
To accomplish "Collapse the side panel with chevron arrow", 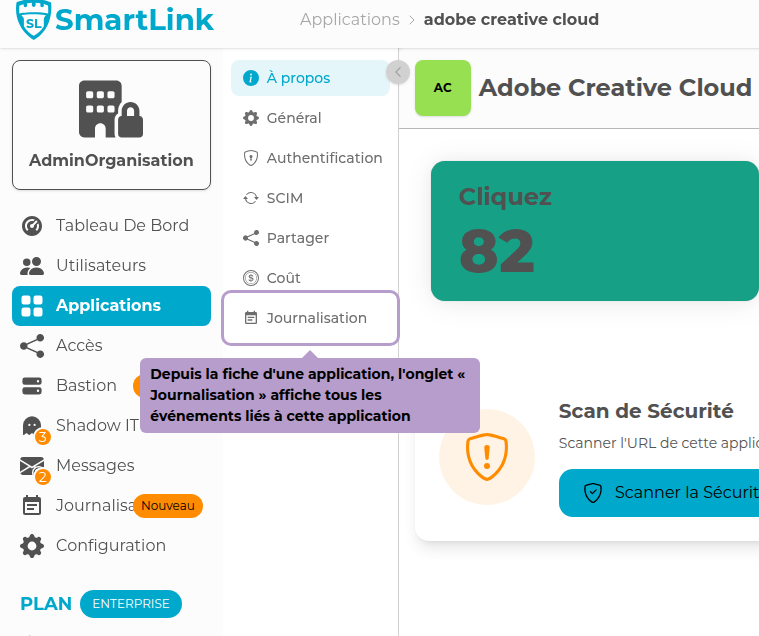I will pyautogui.click(x=398, y=72).
